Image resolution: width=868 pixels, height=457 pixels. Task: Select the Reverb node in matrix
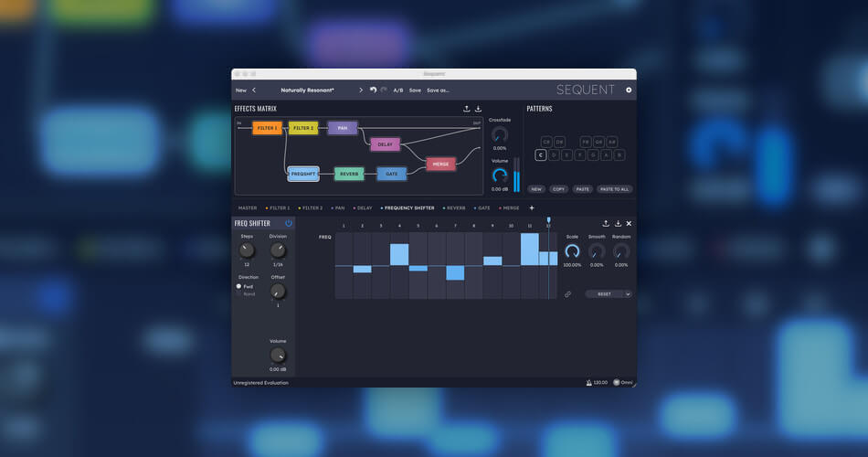[349, 174]
